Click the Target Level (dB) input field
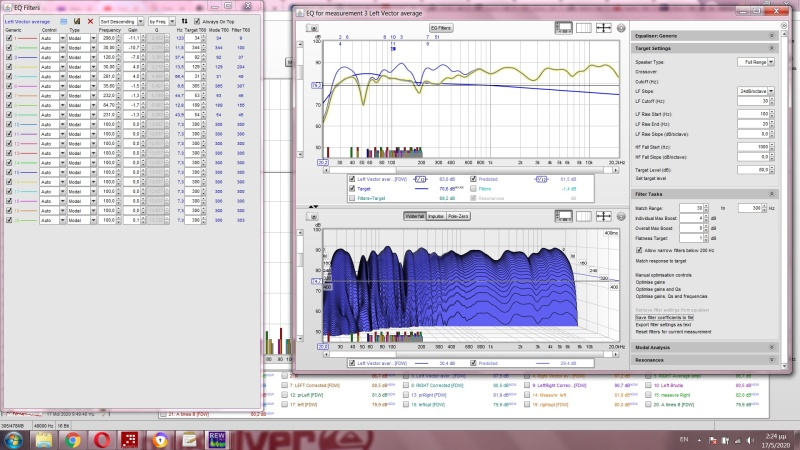Image resolution: width=800 pixels, height=450 pixels. coord(755,169)
